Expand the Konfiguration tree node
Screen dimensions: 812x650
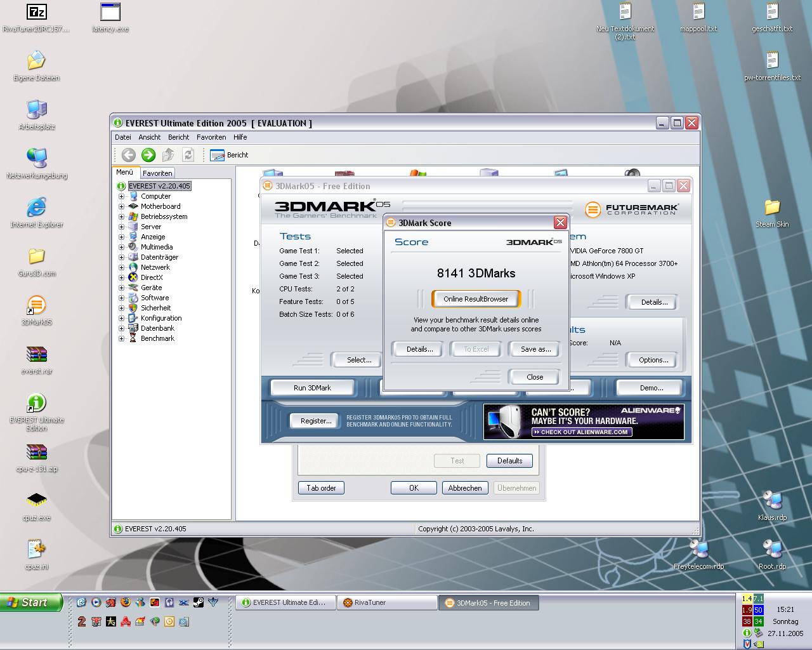121,318
